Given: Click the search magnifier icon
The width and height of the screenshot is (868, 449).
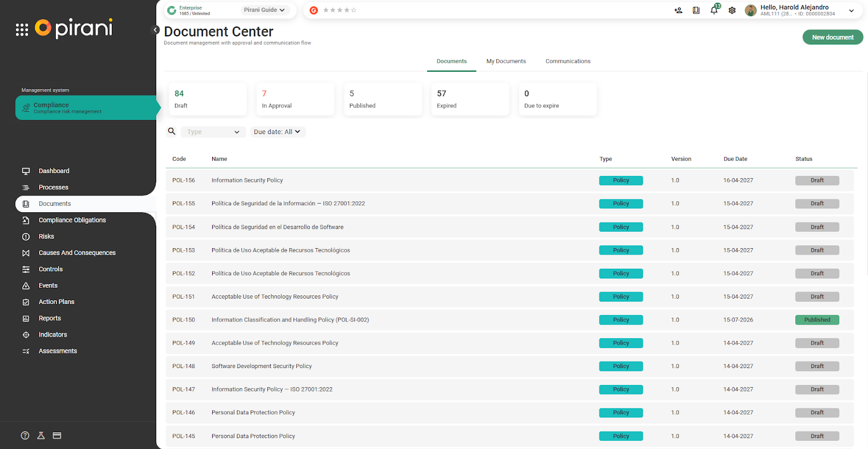Looking at the screenshot, I should point(172,131).
